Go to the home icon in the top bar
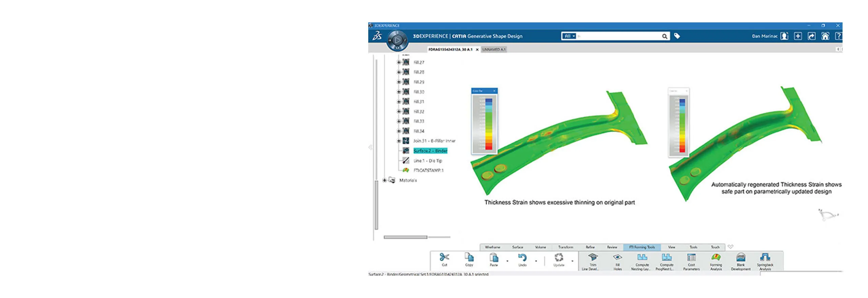This screenshot has height=298, width=868. point(825,36)
